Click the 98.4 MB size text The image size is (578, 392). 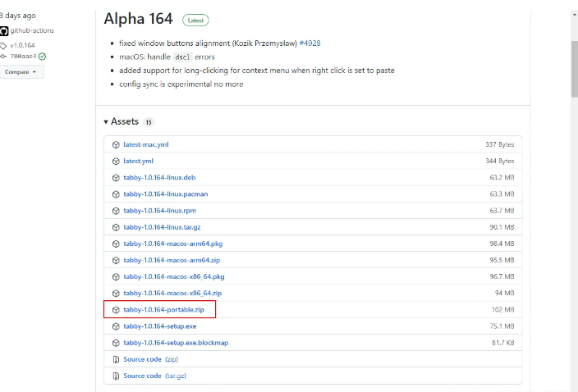pos(502,244)
